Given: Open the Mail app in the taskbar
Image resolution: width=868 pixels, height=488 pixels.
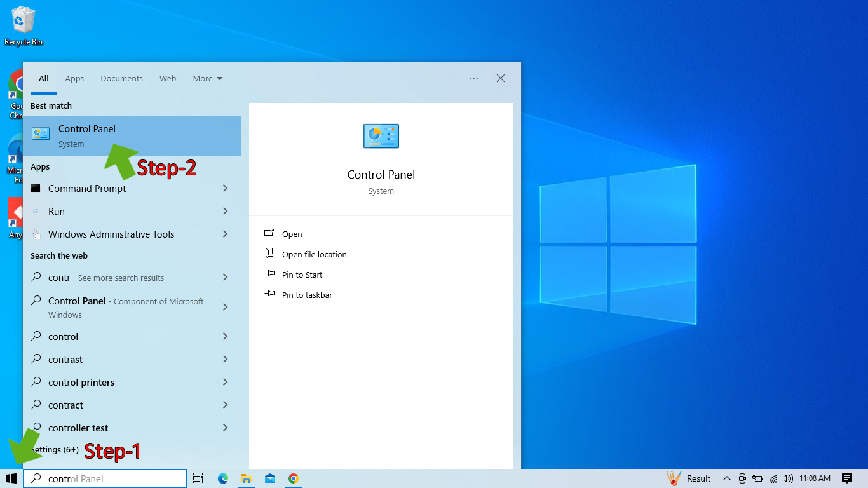Looking at the screenshot, I should tap(270, 478).
